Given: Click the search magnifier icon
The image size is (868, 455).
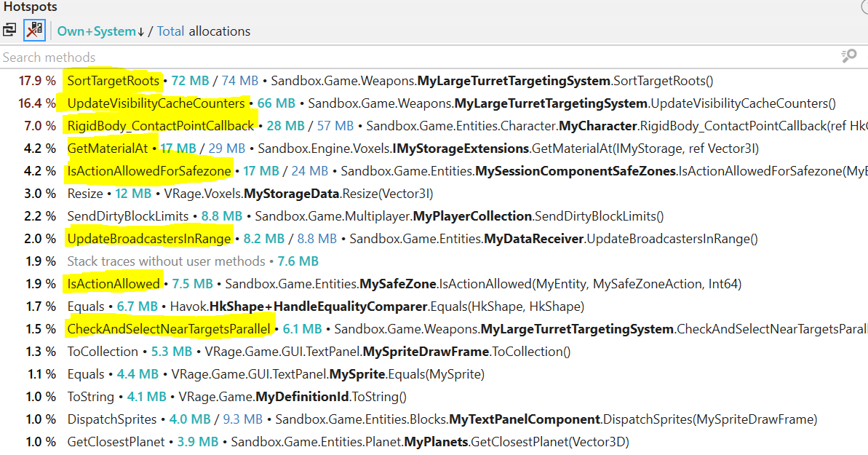Looking at the screenshot, I should tap(848, 57).
